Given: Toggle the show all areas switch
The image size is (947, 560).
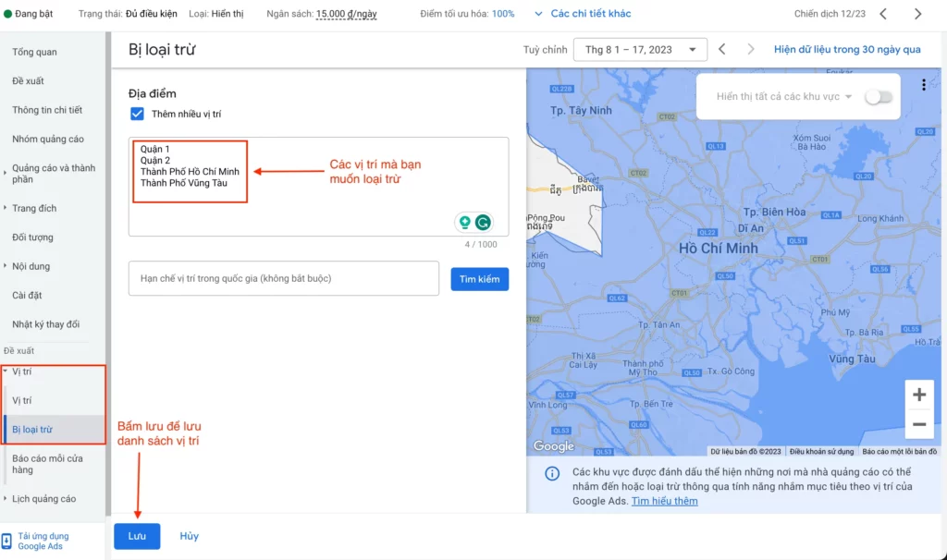Looking at the screenshot, I should (879, 97).
